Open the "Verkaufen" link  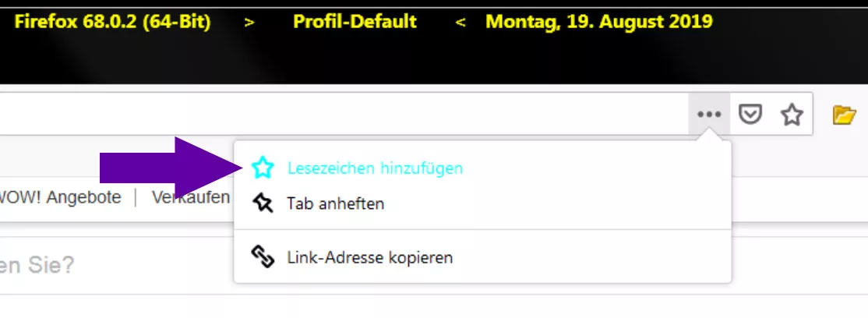point(191,197)
